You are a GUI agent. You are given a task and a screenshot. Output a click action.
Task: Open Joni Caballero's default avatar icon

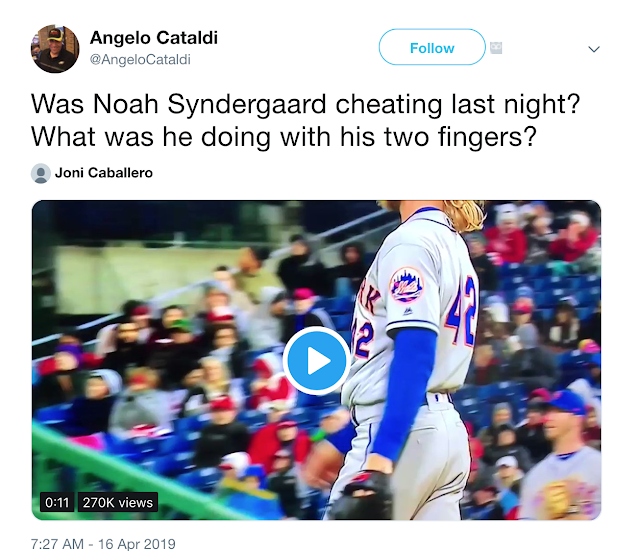point(40,173)
